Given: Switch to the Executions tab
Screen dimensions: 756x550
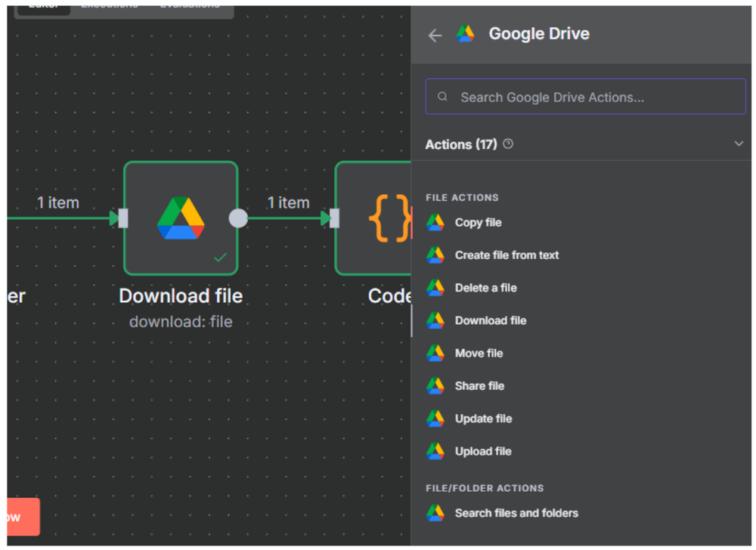Looking at the screenshot, I should pyautogui.click(x=110, y=4).
